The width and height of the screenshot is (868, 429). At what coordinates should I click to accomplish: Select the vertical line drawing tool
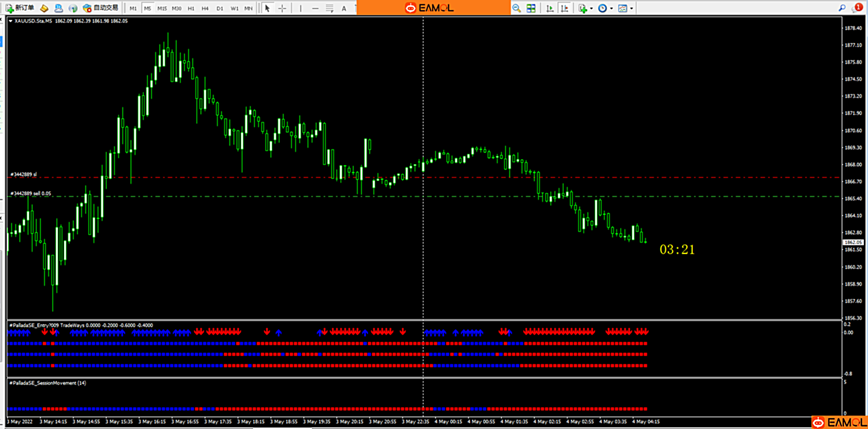coord(300,8)
